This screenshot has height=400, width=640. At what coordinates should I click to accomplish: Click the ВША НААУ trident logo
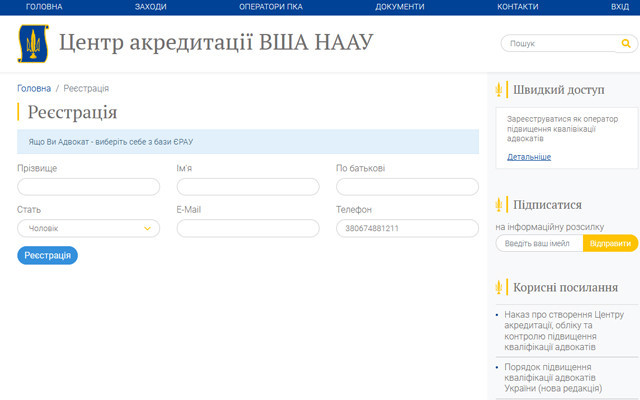(x=33, y=44)
